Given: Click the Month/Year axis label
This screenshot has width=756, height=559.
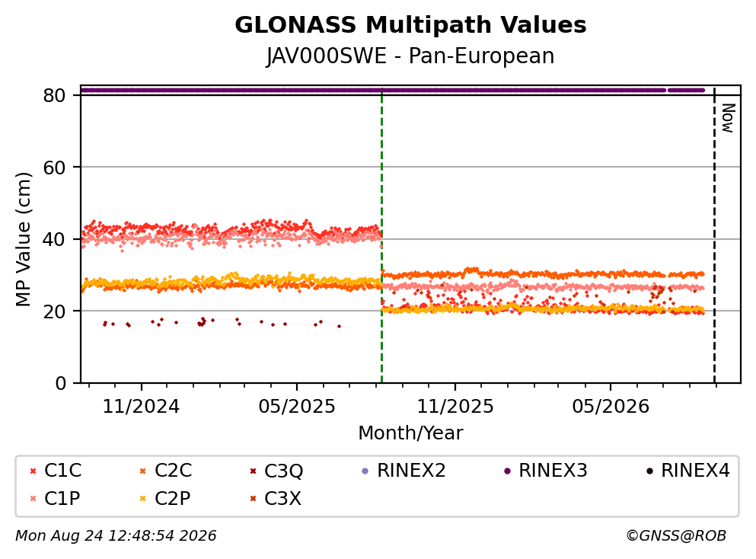Looking at the screenshot, I should click(410, 433).
